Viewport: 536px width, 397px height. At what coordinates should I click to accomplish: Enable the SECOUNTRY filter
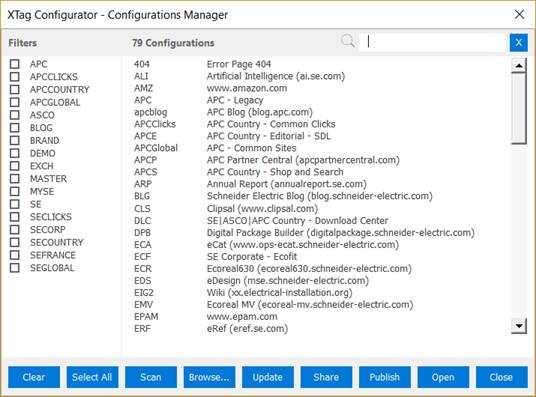click(x=15, y=242)
